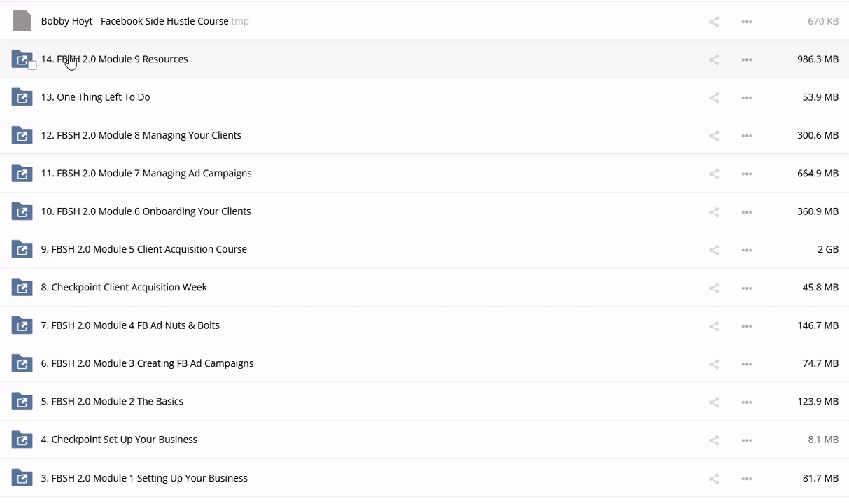This screenshot has height=504, width=849.
Task: Open folder 4. Checkpoint Set Up Your Business
Action: 119,440
